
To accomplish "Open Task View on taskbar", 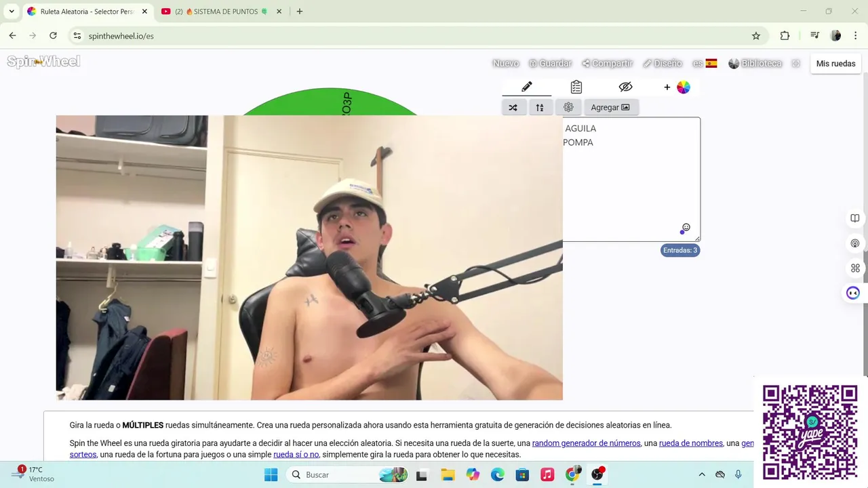I will pos(422,474).
